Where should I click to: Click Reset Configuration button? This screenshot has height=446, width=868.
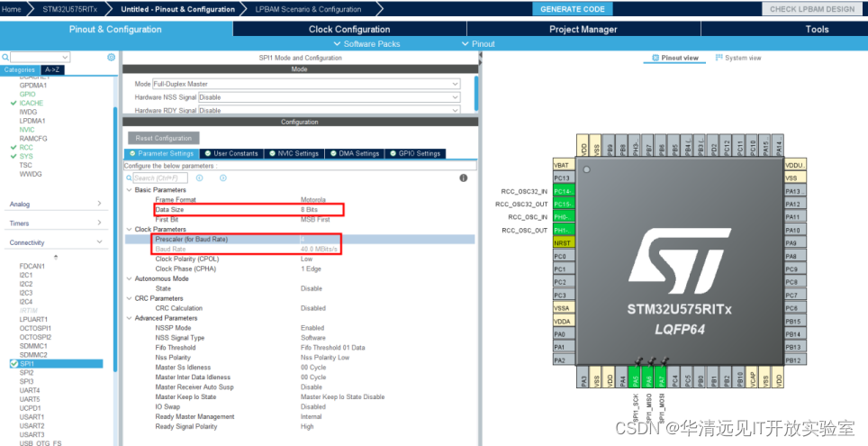point(164,138)
